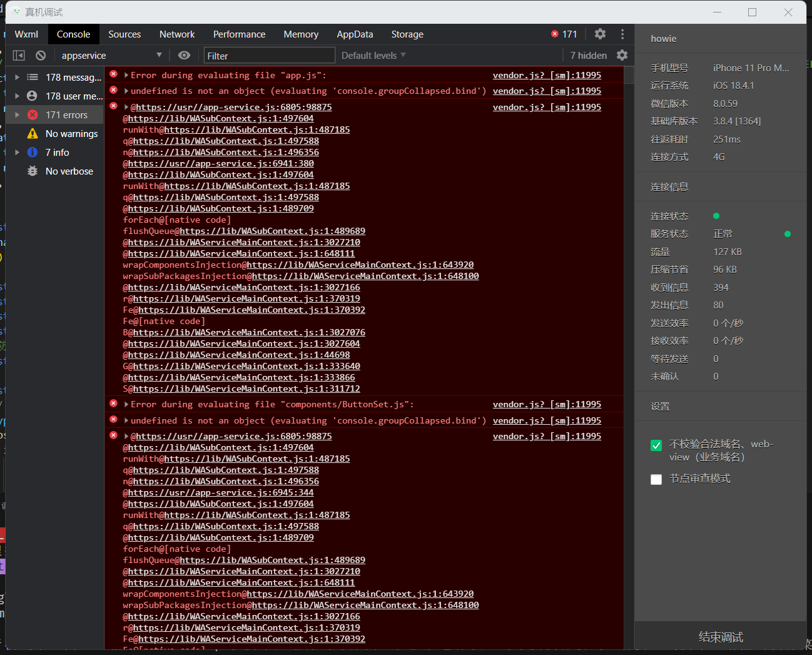Expand the 178 messages group
812x655 pixels.
click(x=17, y=77)
